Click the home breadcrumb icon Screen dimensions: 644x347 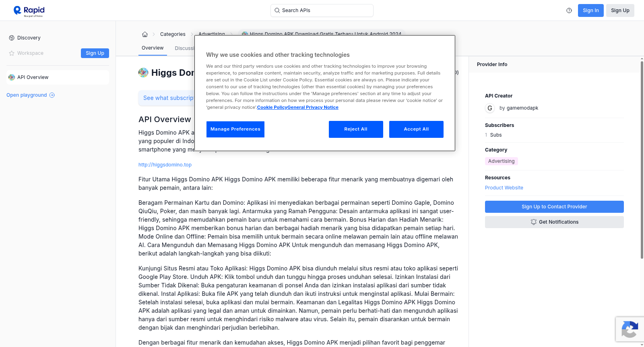pyautogui.click(x=145, y=34)
